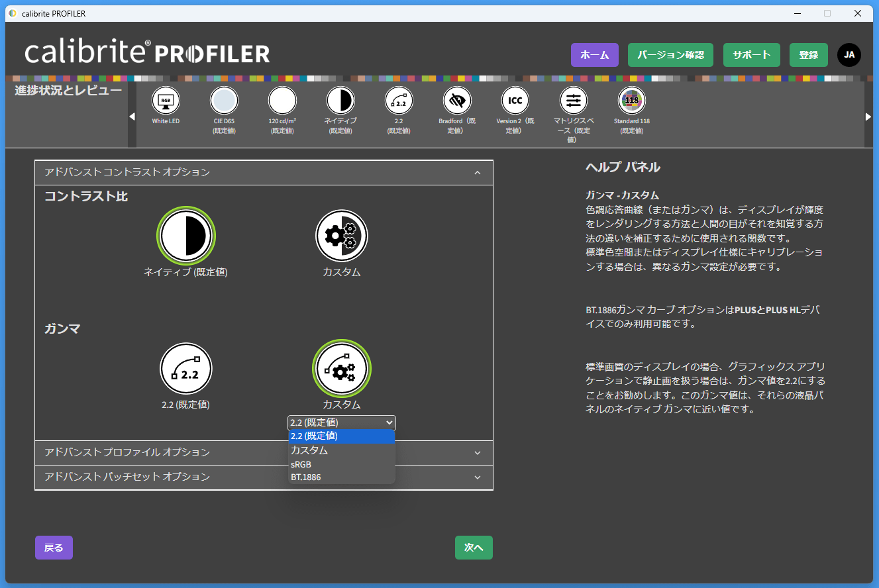Select カスタム contrast ratio option

342,236
